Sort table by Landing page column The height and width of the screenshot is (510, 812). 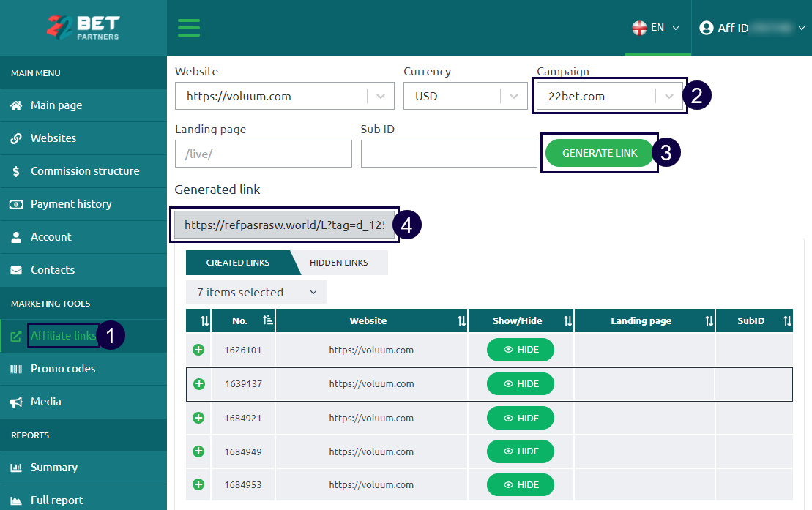708,320
